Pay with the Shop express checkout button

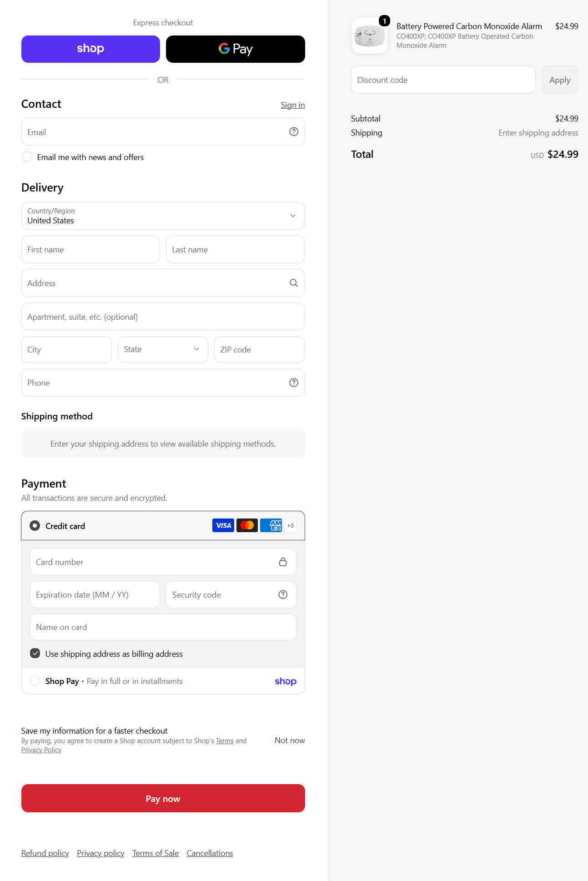pos(90,49)
